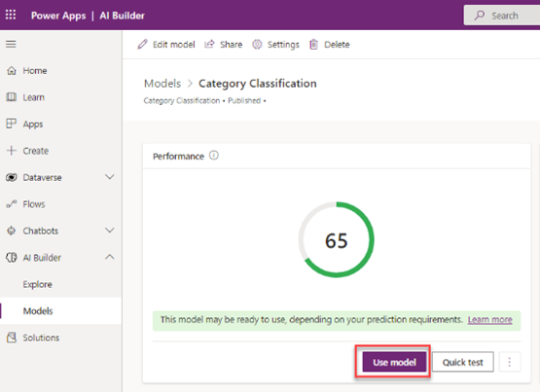Collapse the navigation hamburger menu
This screenshot has width=540, height=392.
(x=11, y=44)
